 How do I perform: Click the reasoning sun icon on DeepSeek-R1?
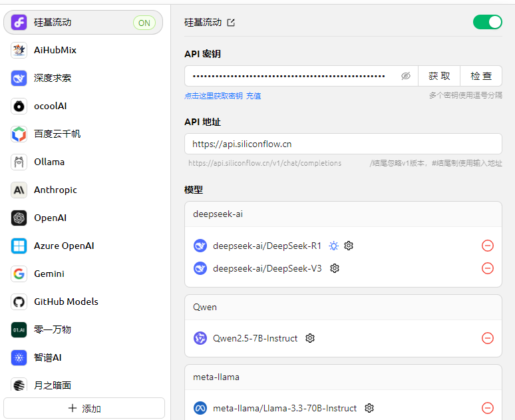(x=334, y=246)
